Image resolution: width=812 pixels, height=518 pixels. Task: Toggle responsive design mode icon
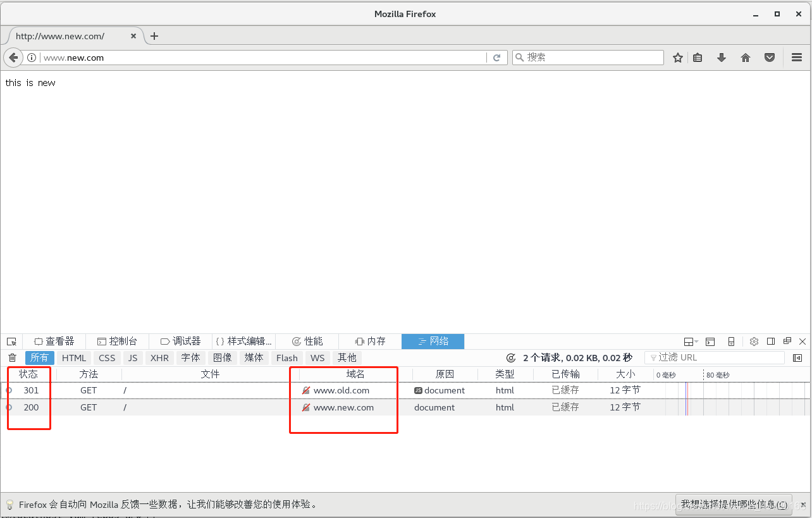pos(731,342)
